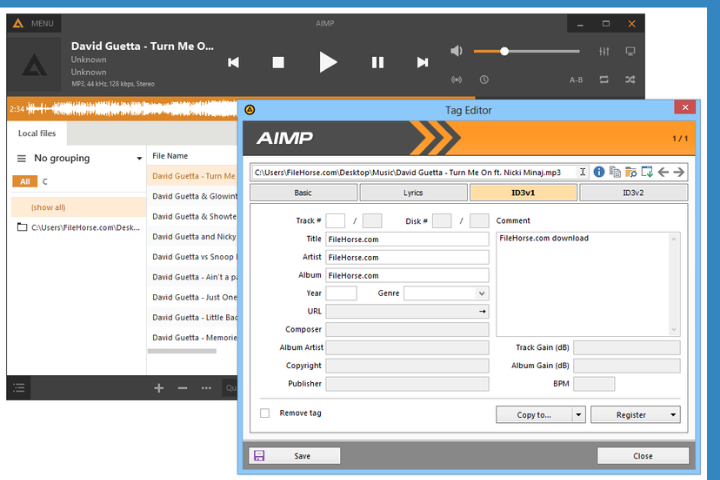This screenshot has height=480, width=720.
Task: Mute sound via speaker icon
Action: (456, 51)
